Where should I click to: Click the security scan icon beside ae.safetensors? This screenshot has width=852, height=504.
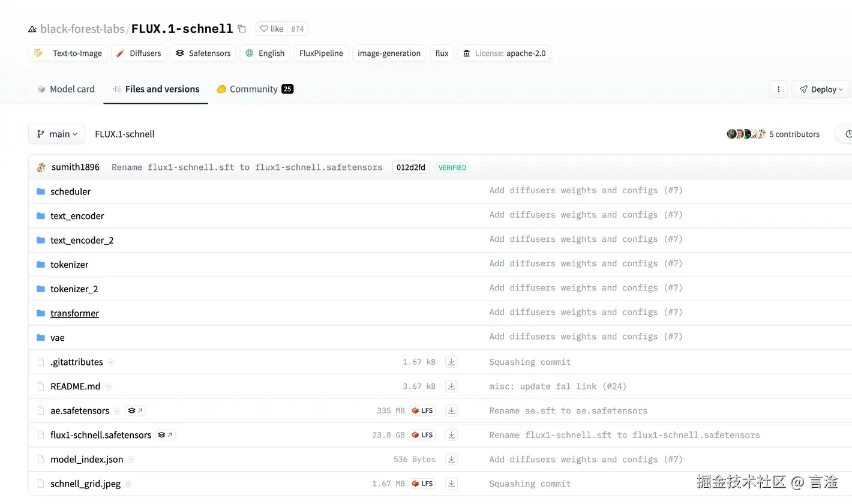pyautogui.click(x=117, y=411)
